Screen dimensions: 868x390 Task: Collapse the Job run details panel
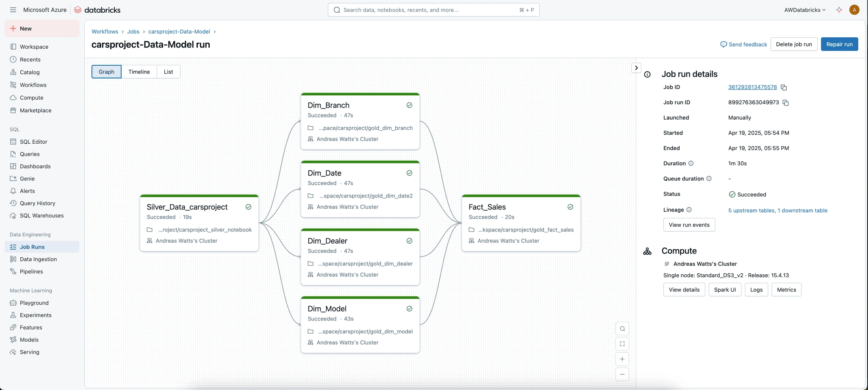636,68
